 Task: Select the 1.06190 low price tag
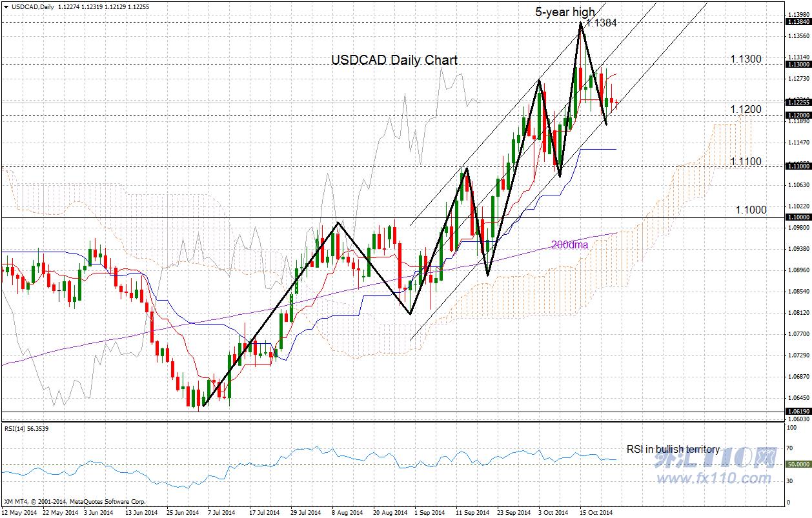pyautogui.click(x=798, y=411)
